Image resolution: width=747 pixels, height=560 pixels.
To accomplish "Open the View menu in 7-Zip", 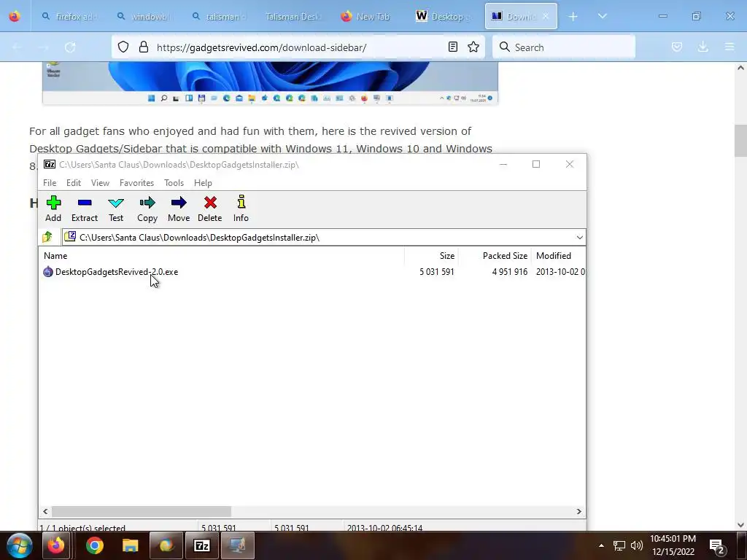I will click(100, 183).
